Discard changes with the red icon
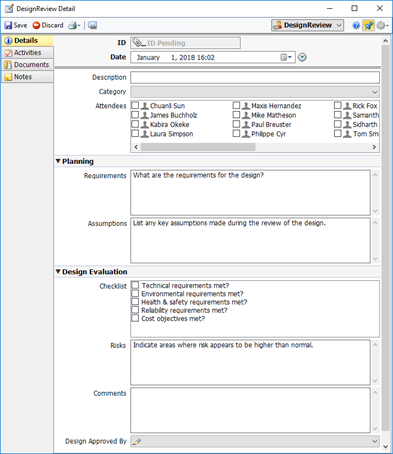The width and height of the screenshot is (393, 454). (x=36, y=25)
